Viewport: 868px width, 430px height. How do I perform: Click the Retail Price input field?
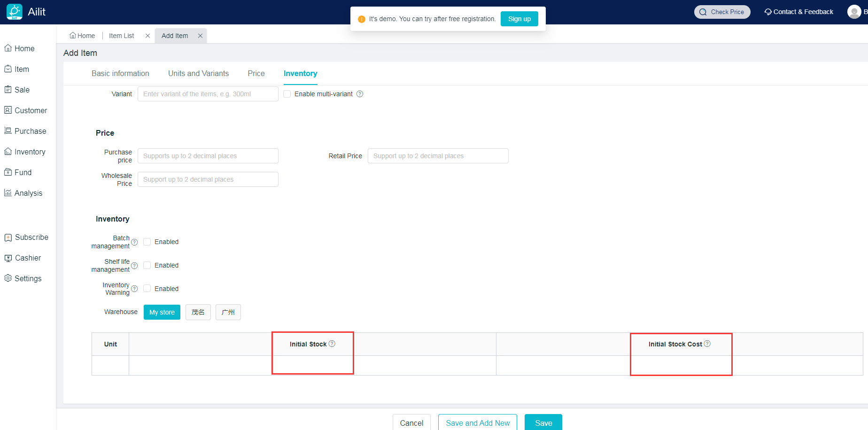point(438,156)
